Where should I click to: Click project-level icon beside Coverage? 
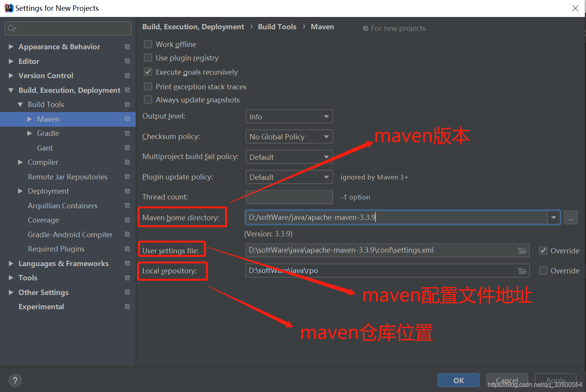tap(127, 220)
